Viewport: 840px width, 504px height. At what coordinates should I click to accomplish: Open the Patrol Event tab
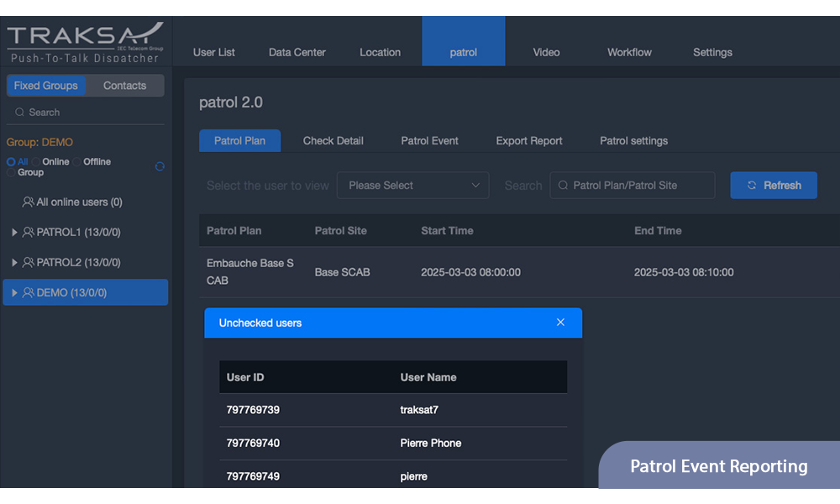tap(429, 141)
